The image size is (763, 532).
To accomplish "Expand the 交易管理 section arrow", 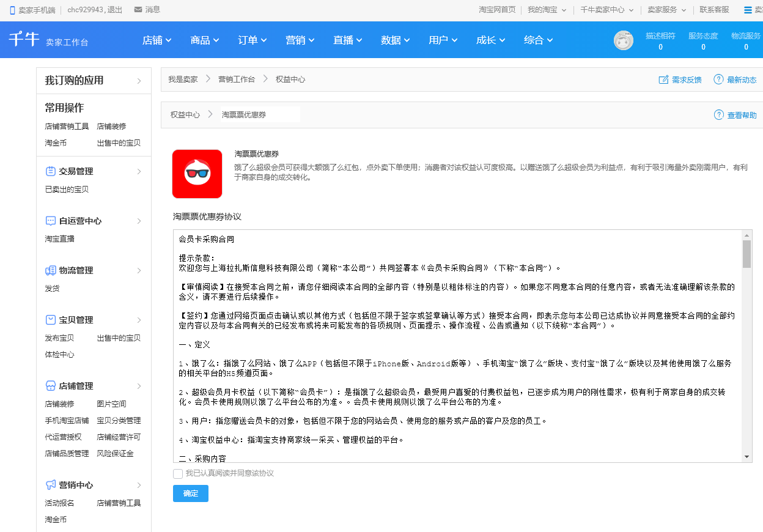I will coord(139,171).
